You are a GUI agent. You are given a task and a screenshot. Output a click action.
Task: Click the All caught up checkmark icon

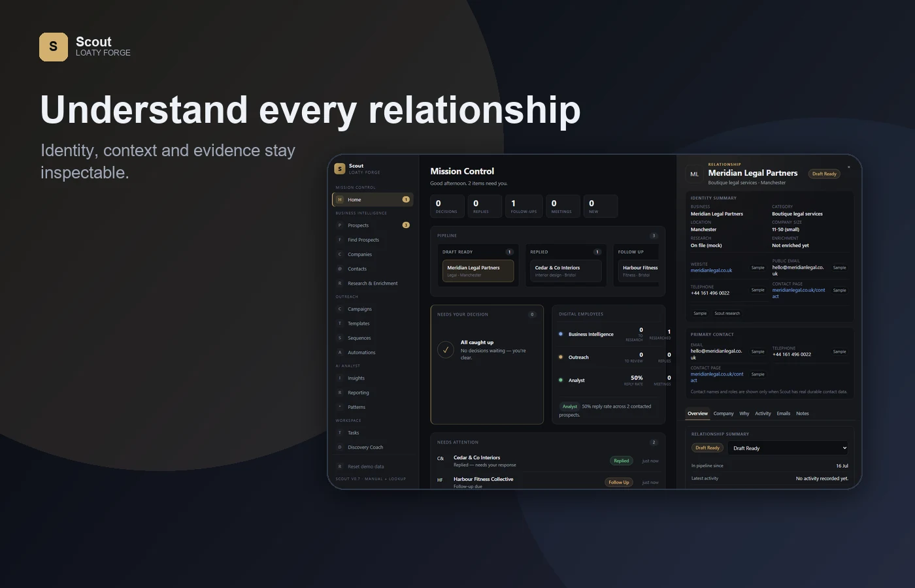point(446,350)
